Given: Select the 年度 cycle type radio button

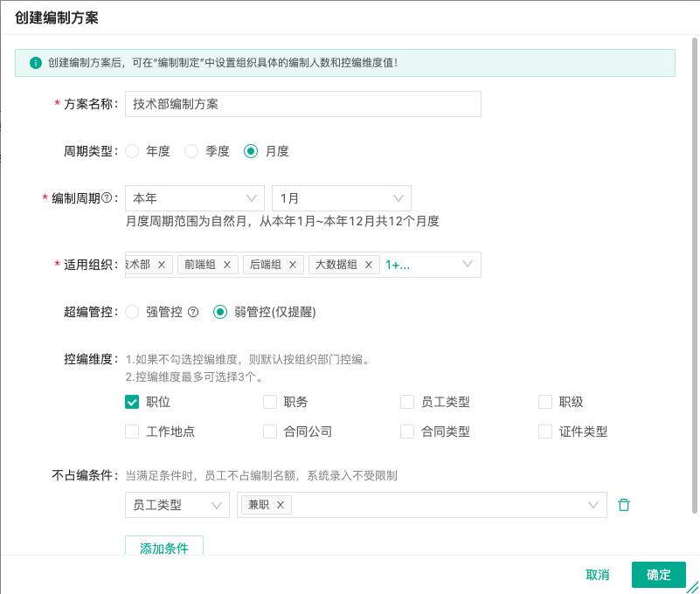Looking at the screenshot, I should pyautogui.click(x=134, y=151).
